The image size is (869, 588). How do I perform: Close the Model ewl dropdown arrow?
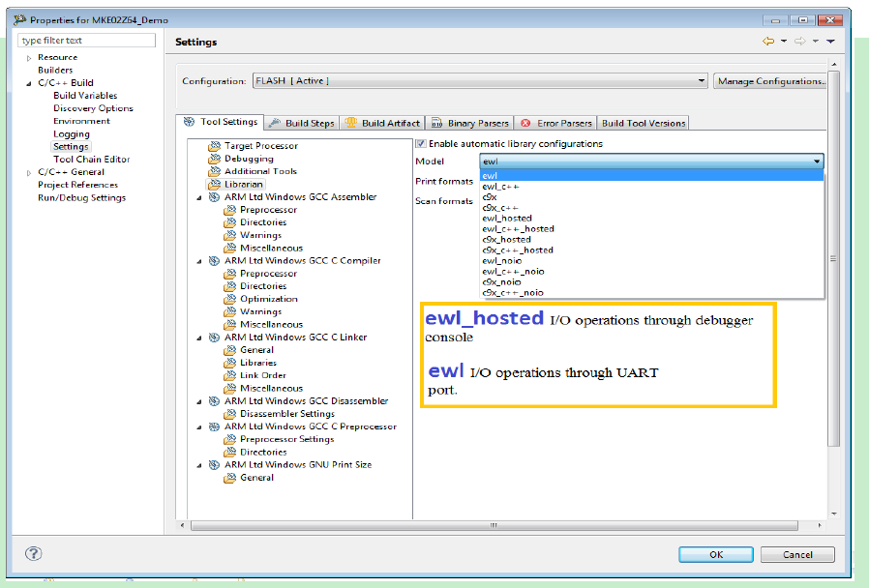point(817,162)
